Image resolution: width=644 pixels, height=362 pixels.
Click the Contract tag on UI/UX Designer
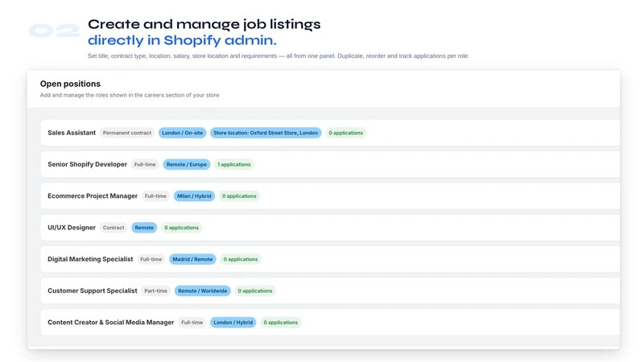(x=114, y=228)
